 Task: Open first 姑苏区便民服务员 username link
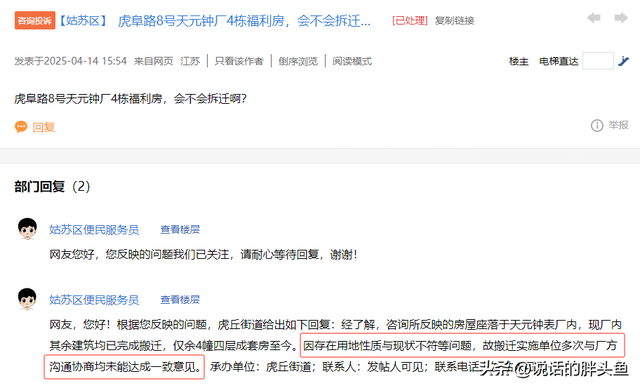click(x=94, y=230)
